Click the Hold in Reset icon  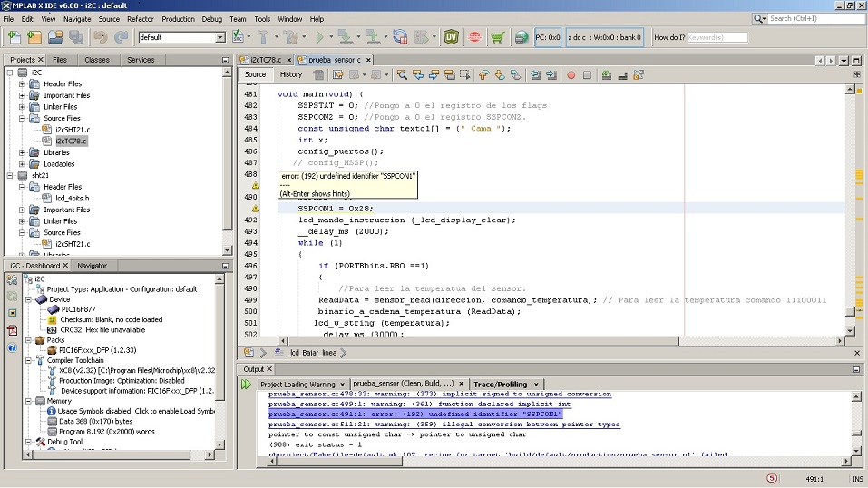click(400, 37)
